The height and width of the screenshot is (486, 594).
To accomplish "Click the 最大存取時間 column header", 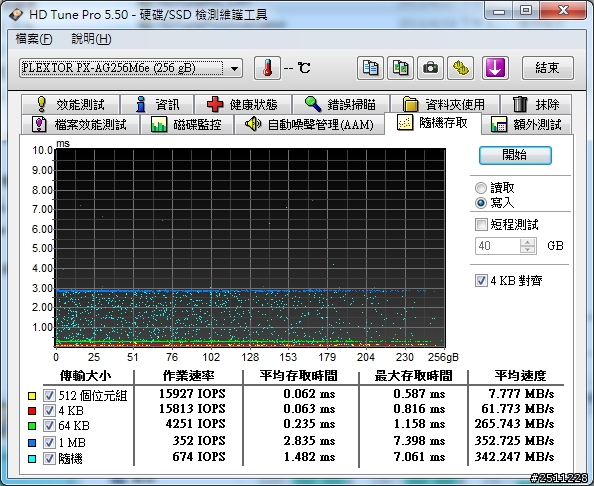I will tap(413, 376).
